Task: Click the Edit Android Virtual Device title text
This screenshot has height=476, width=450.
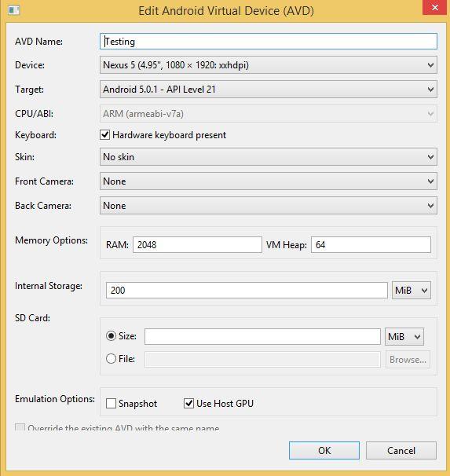Action: point(226,11)
